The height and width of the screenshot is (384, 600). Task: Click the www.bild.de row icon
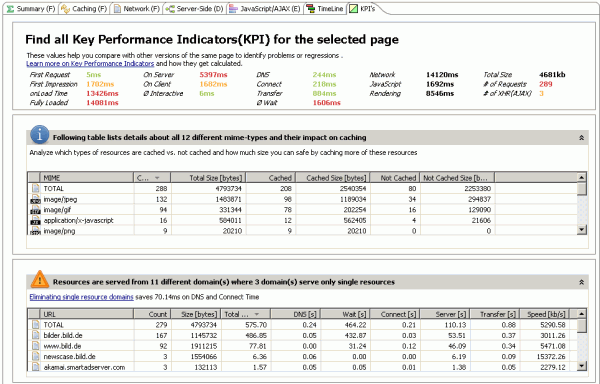click(x=36, y=346)
